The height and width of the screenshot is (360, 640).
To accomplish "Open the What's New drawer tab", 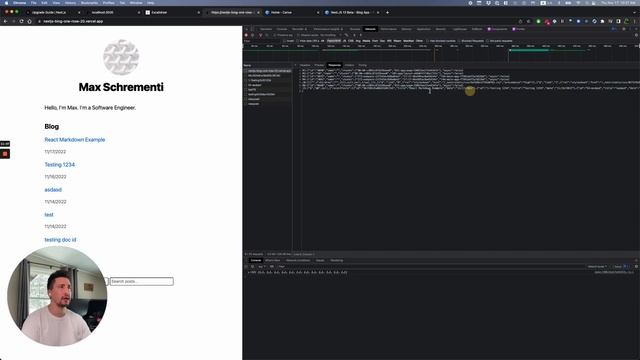I will 273,260.
